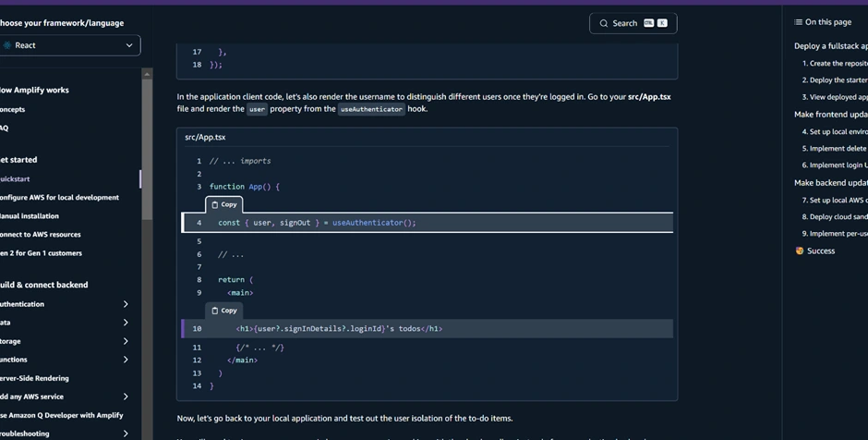Image resolution: width=868 pixels, height=440 pixels.
Task: Click the clipboard icon above line 10
Action: click(x=215, y=311)
